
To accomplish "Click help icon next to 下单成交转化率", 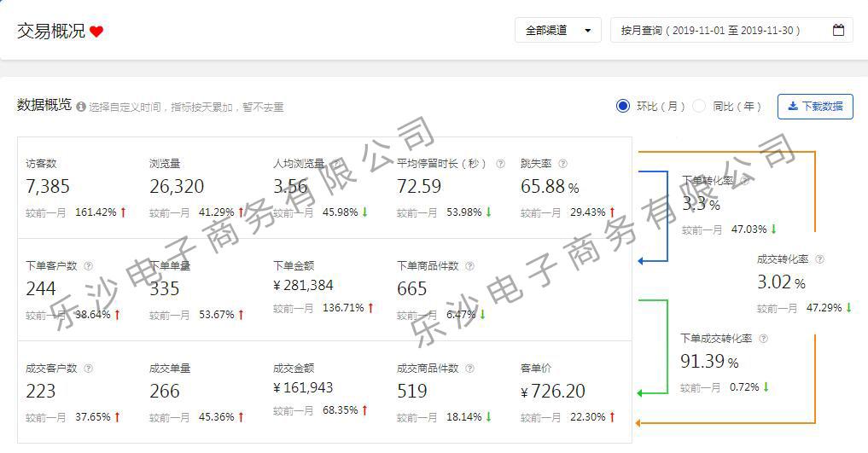I will pyautogui.click(x=763, y=339).
